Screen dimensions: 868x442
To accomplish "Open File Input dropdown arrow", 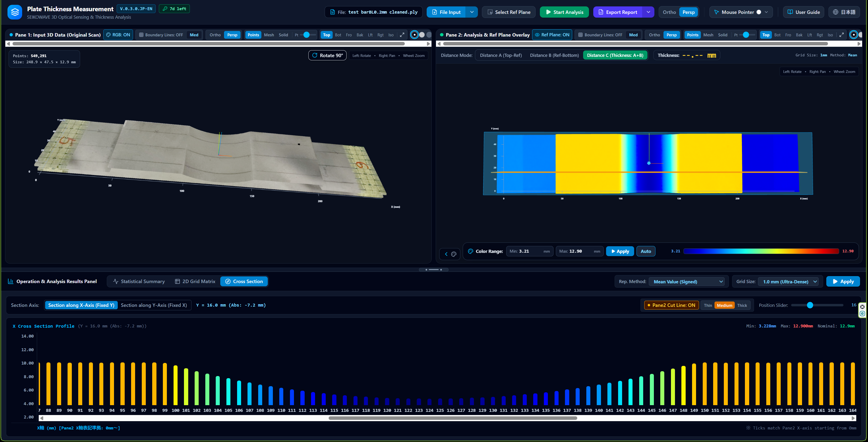I will 472,12.
